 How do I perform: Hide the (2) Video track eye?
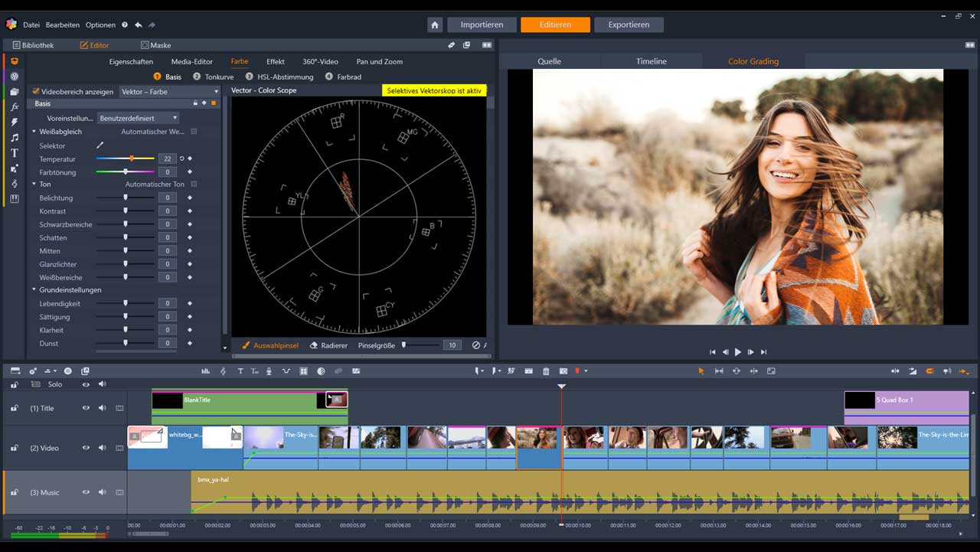(x=86, y=448)
